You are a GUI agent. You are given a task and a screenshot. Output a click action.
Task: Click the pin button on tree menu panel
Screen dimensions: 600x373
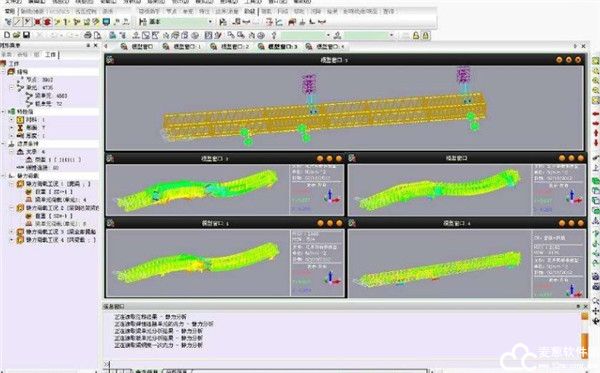pos(88,46)
